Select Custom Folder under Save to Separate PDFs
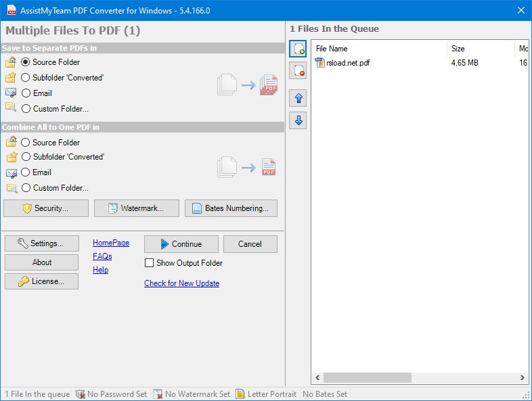The image size is (532, 401). pyautogui.click(x=26, y=109)
